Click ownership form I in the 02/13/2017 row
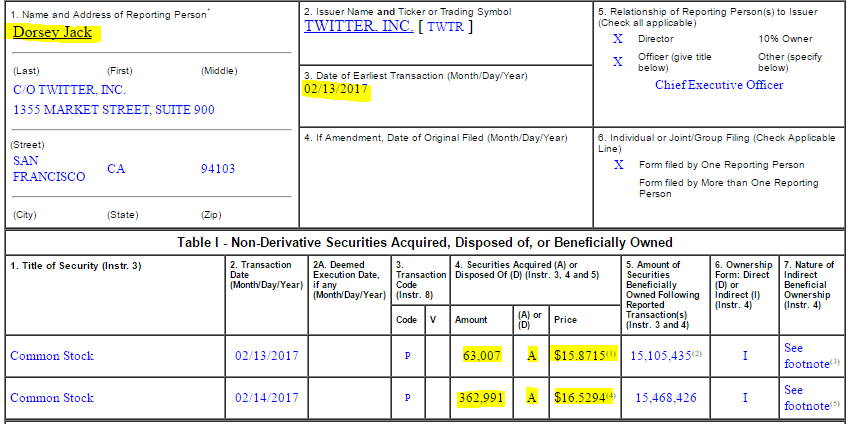 tap(745, 356)
